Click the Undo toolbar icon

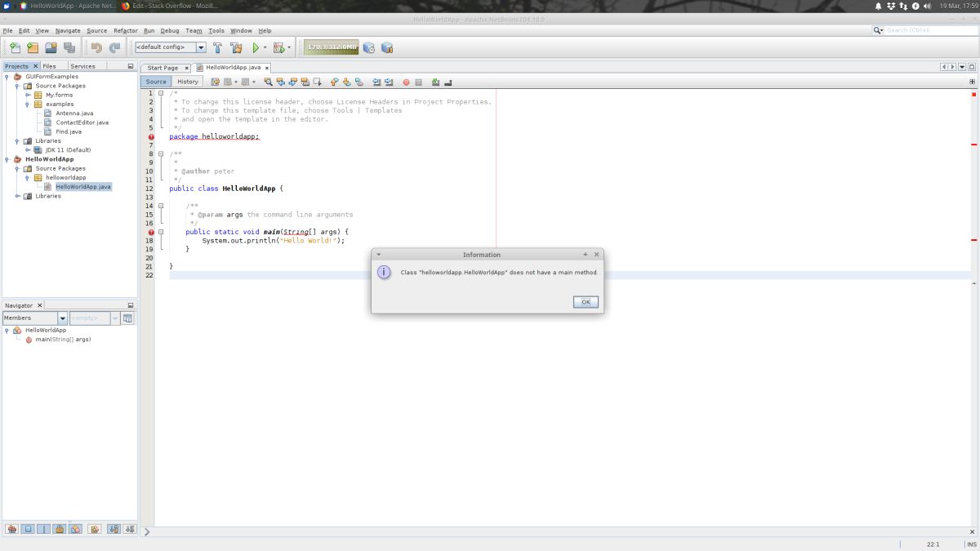click(x=96, y=48)
